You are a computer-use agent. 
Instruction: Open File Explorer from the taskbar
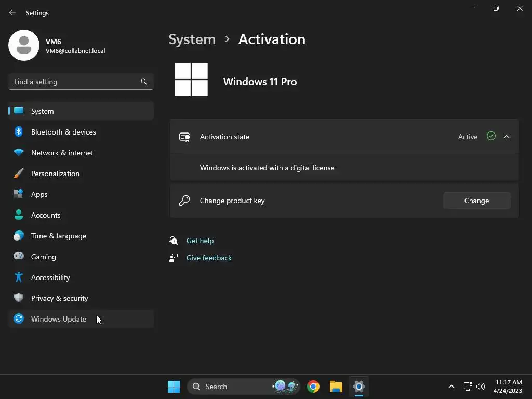pos(336,387)
